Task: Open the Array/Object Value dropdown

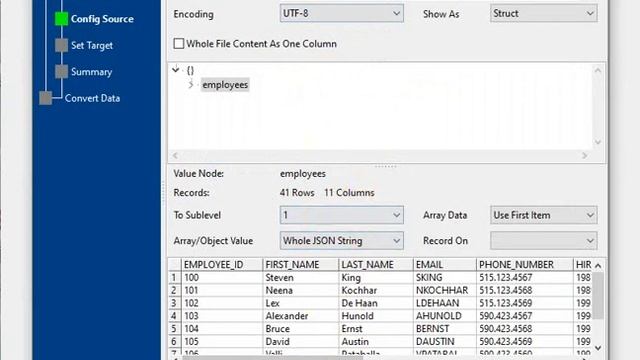Action: pyautogui.click(x=342, y=241)
